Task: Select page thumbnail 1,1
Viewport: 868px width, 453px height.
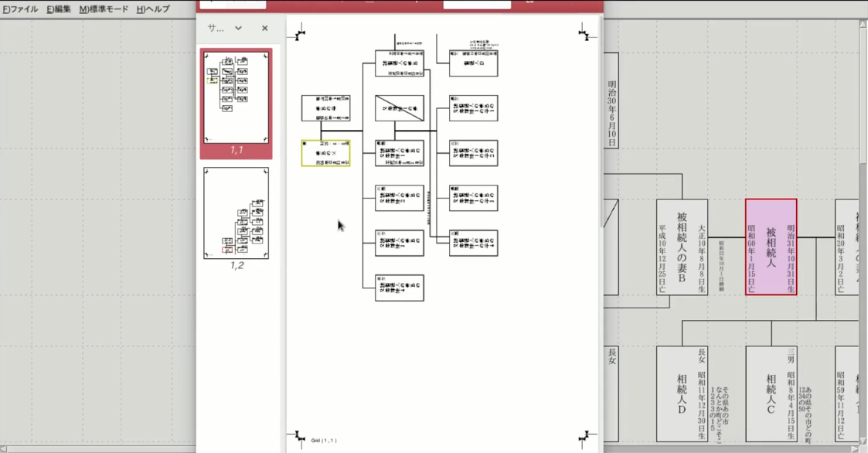Action: [x=236, y=97]
